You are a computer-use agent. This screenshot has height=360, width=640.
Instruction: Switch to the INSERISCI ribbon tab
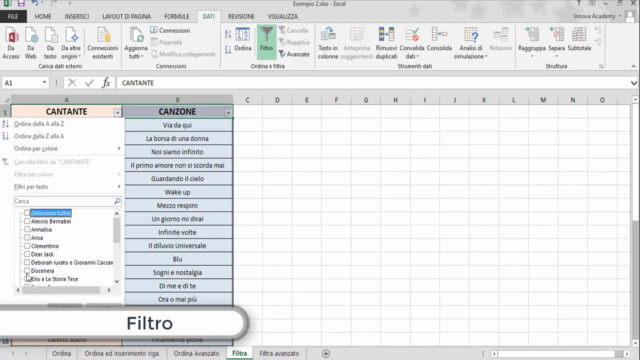tap(77, 16)
